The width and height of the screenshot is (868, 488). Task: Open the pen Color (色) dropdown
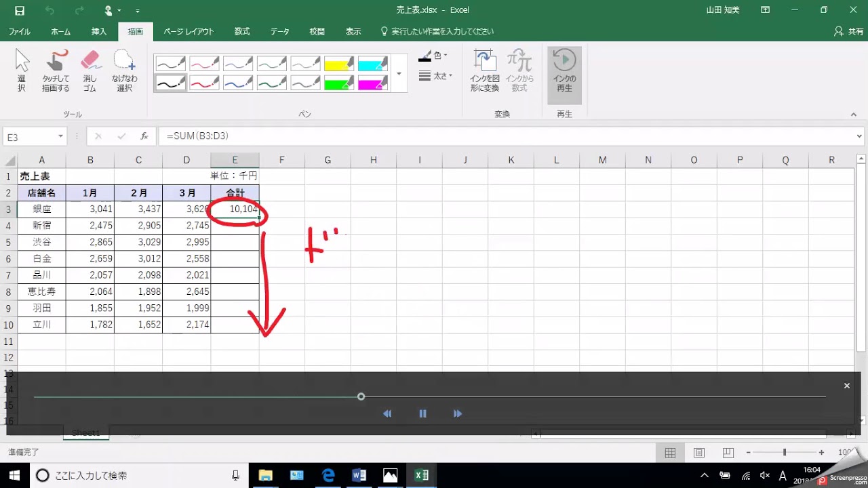(434, 56)
